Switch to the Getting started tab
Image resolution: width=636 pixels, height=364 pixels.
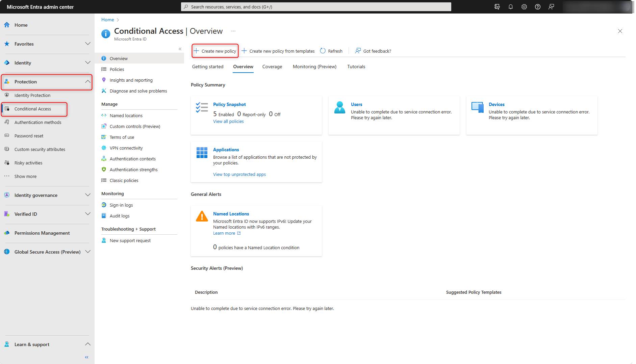pyautogui.click(x=207, y=67)
